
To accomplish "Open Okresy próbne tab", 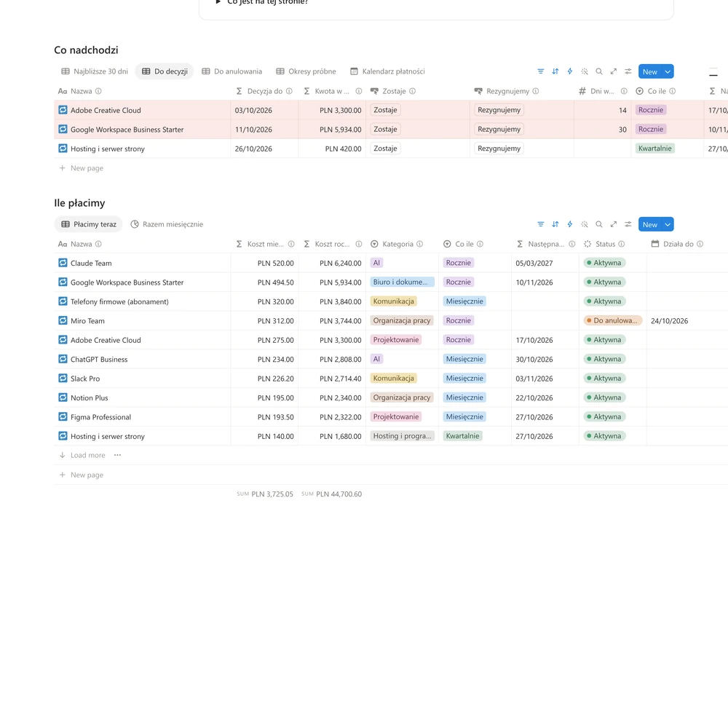I will [x=306, y=71].
